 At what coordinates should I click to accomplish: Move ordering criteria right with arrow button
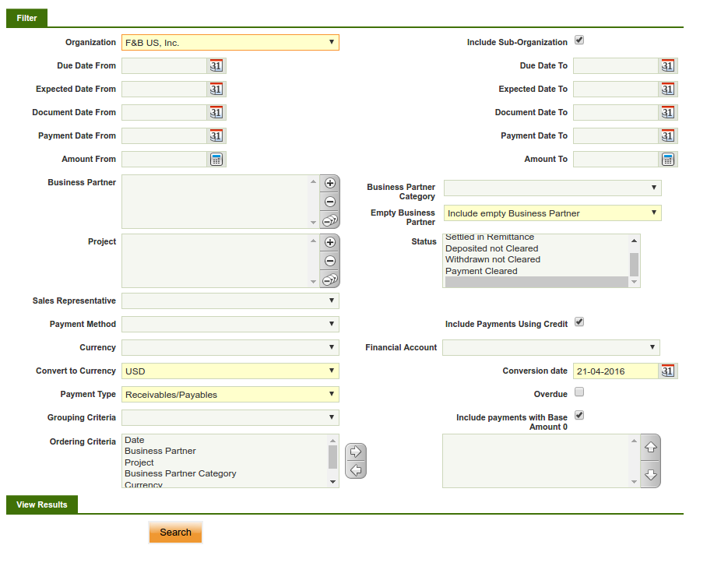[x=355, y=452]
